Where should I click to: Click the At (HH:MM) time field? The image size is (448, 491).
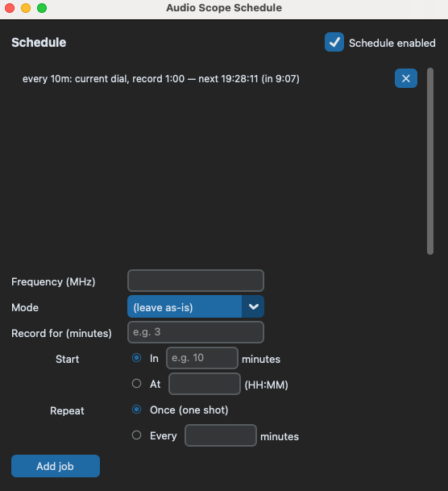tap(205, 384)
